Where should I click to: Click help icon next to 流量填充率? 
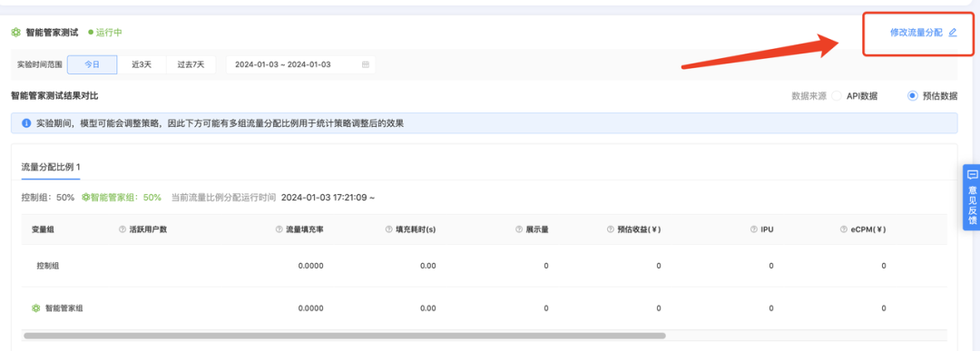[x=279, y=229]
